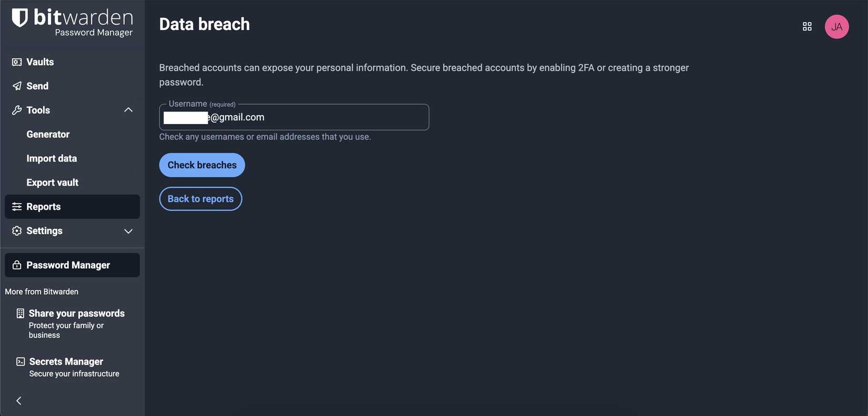The height and width of the screenshot is (416, 868).
Task: Open the JA account avatar menu
Action: coord(836,26)
